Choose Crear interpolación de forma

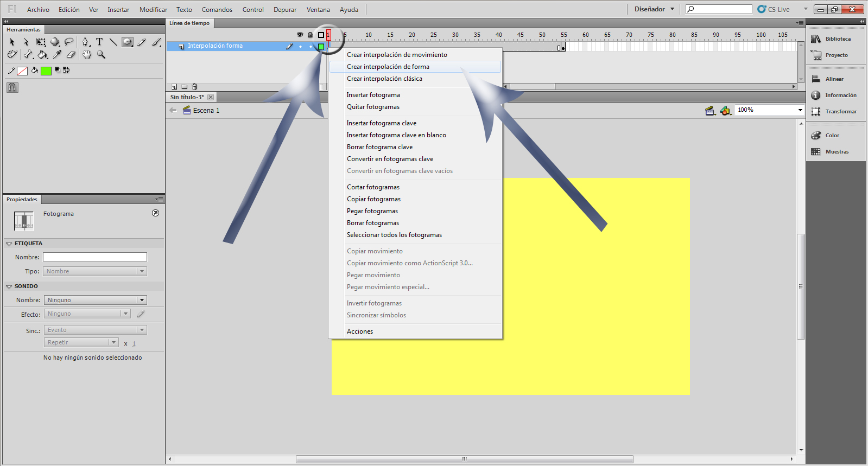point(415,67)
